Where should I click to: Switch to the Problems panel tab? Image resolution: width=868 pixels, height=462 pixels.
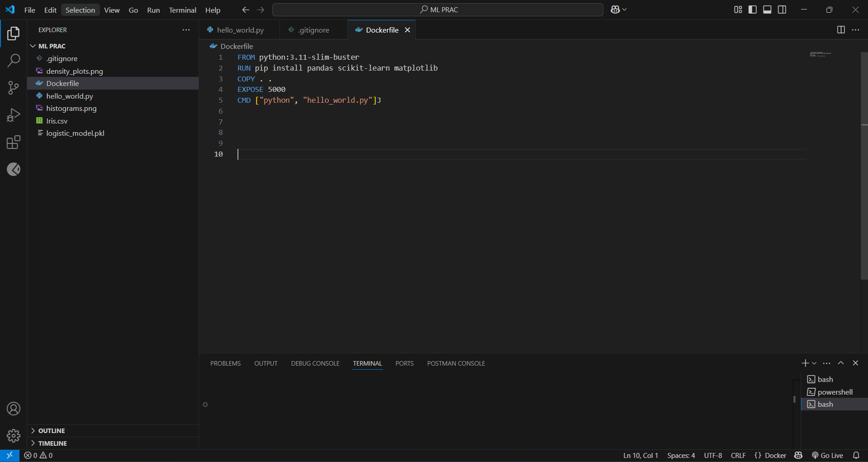pos(225,363)
